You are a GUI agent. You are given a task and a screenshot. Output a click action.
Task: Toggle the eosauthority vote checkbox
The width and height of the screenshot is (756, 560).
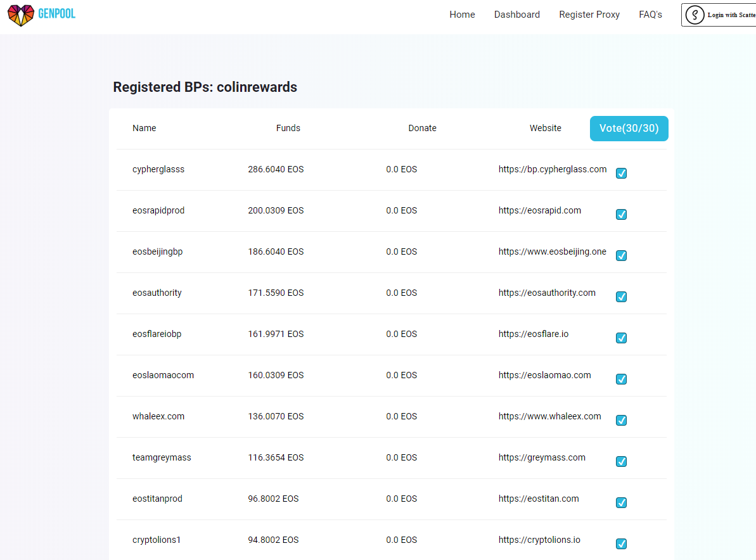click(621, 297)
